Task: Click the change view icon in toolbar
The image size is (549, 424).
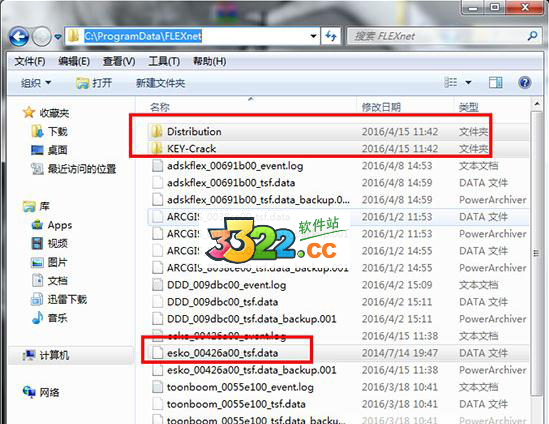Action: [451, 83]
